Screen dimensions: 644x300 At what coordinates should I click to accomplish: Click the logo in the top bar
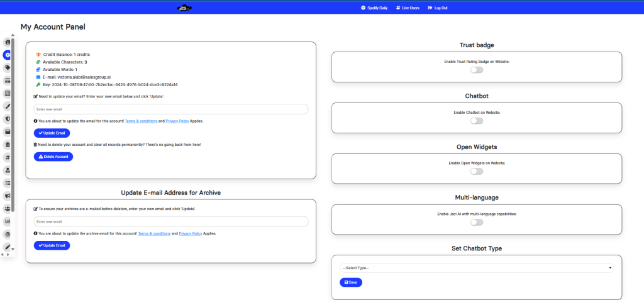184,8
